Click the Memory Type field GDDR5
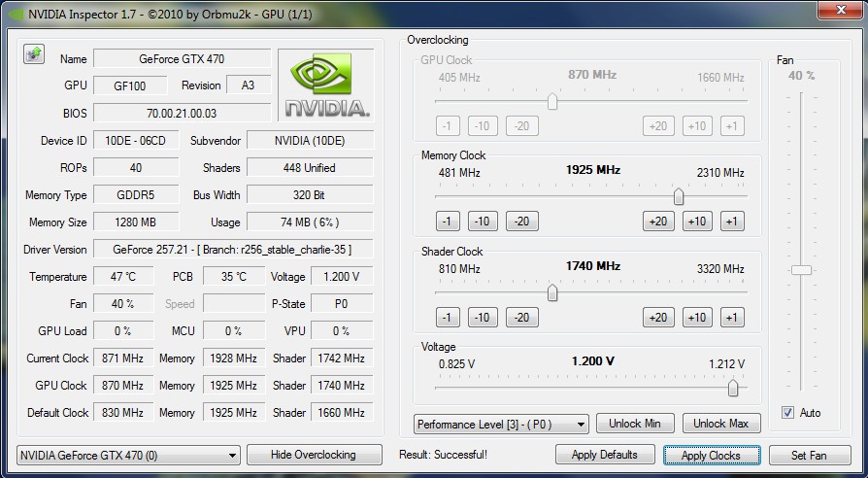Image resolution: width=868 pixels, height=478 pixels. pos(136,195)
